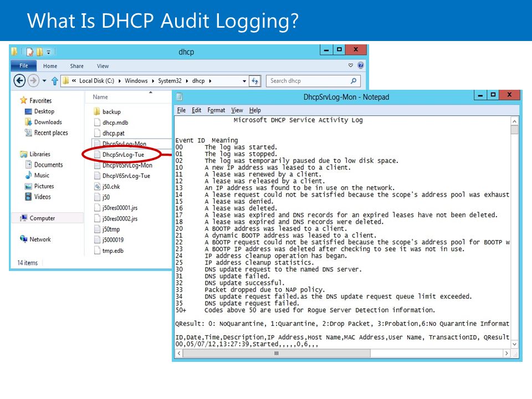Click Notepad vertical scrollbar up arrow

[514, 121]
